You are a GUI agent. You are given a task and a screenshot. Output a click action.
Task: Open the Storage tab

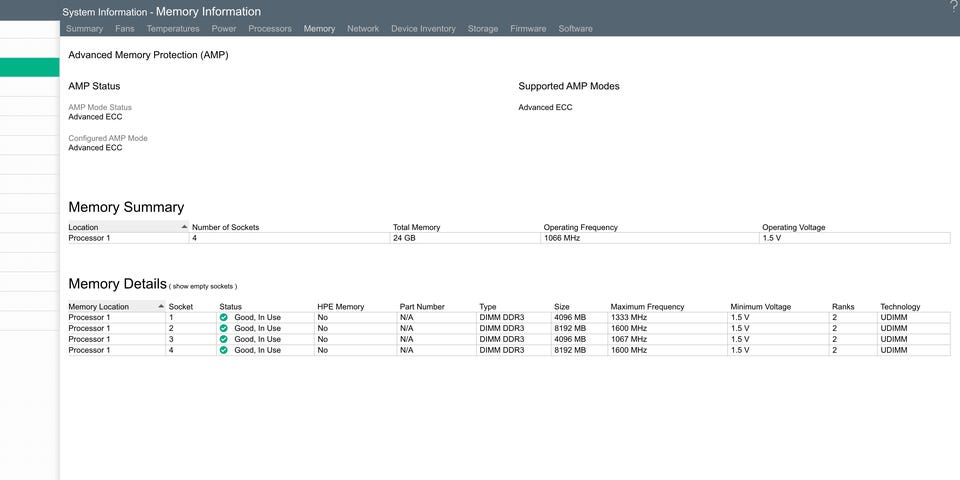pos(483,29)
